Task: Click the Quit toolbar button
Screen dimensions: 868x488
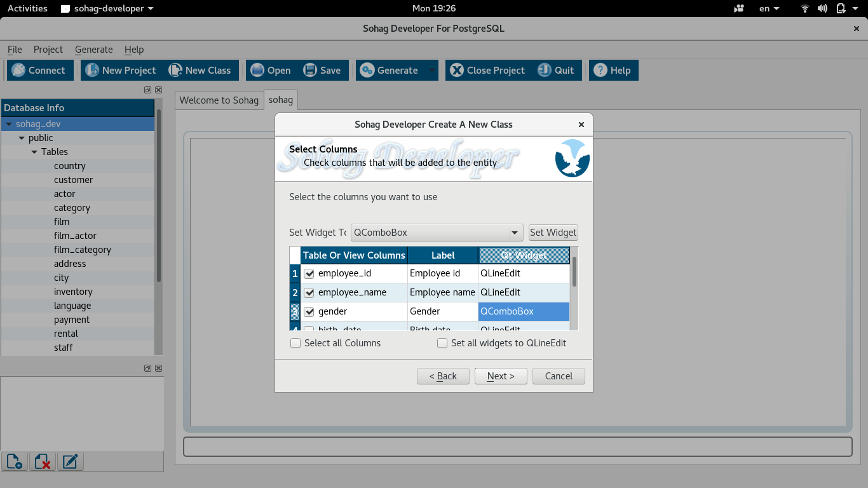Action: 557,71
